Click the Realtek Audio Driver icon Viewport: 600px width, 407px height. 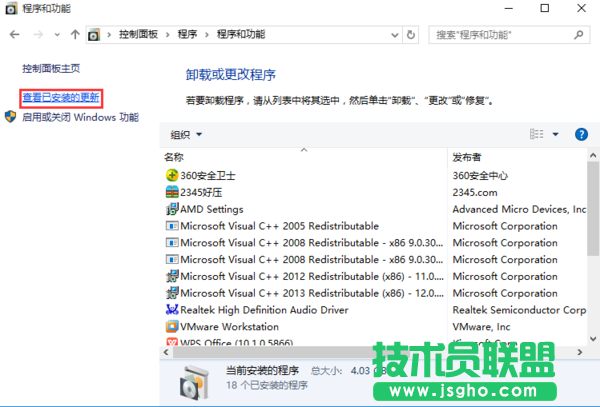(172, 309)
